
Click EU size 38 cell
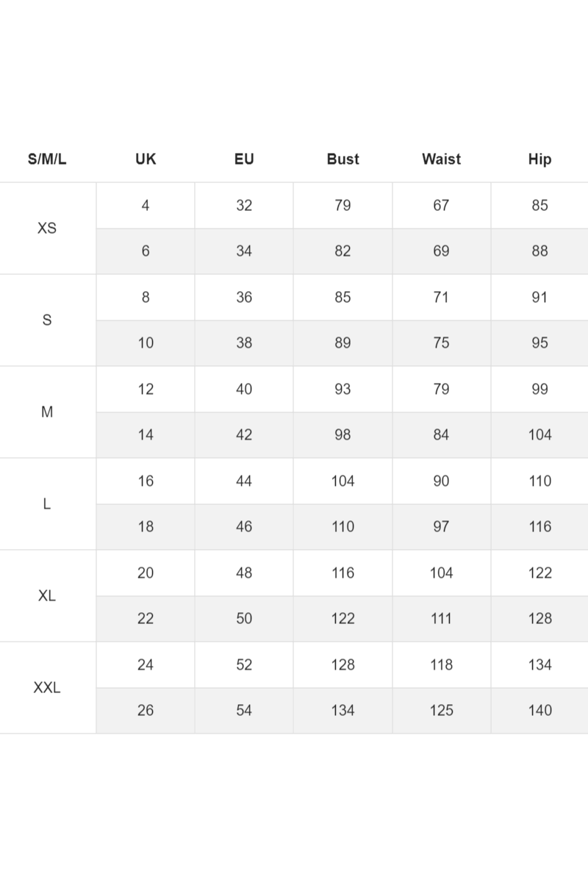[244, 343]
